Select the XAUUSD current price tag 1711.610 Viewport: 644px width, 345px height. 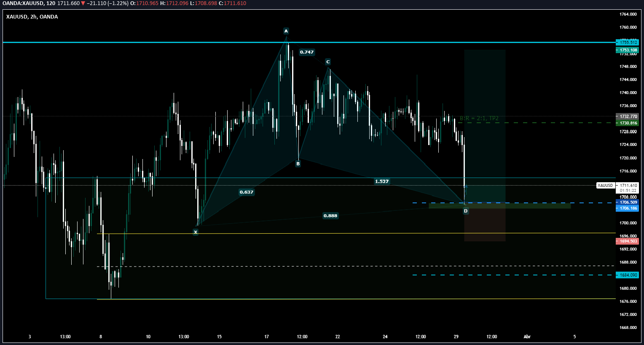tap(628, 186)
